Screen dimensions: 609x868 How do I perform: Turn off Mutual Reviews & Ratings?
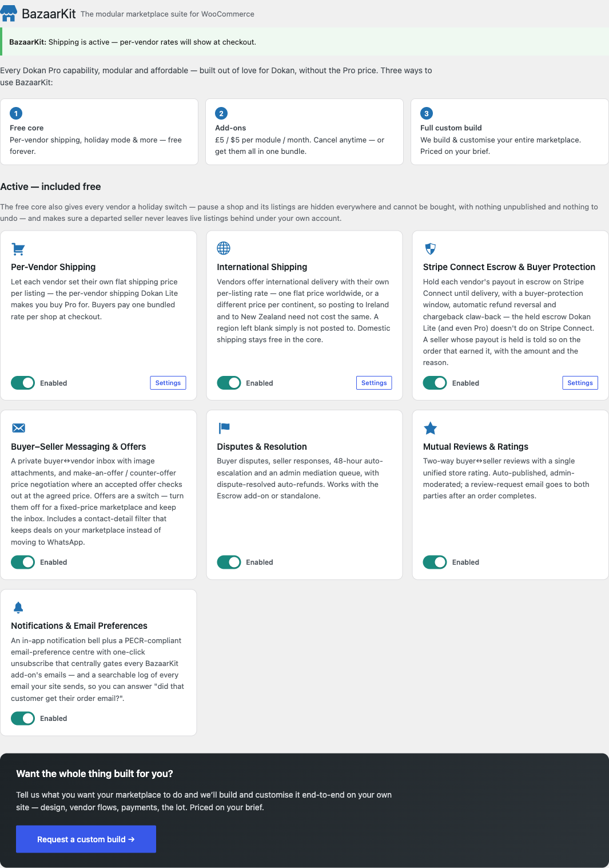(x=435, y=562)
